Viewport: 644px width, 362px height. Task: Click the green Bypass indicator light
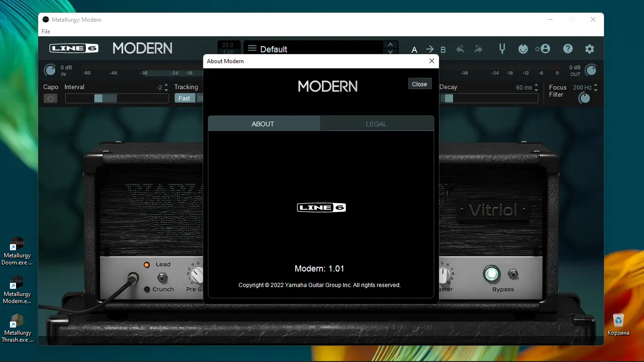491,274
